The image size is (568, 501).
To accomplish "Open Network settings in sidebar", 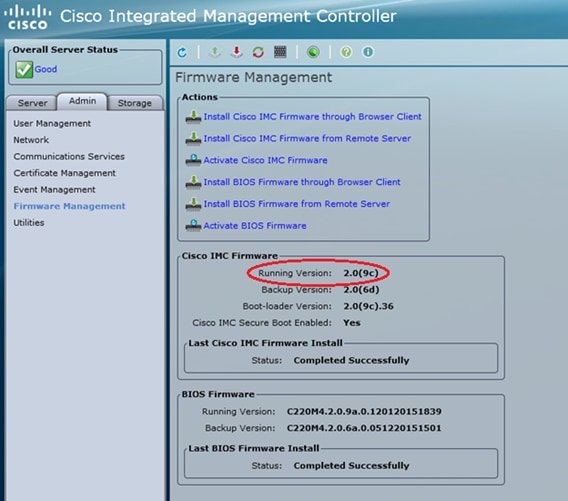I will click(x=31, y=140).
